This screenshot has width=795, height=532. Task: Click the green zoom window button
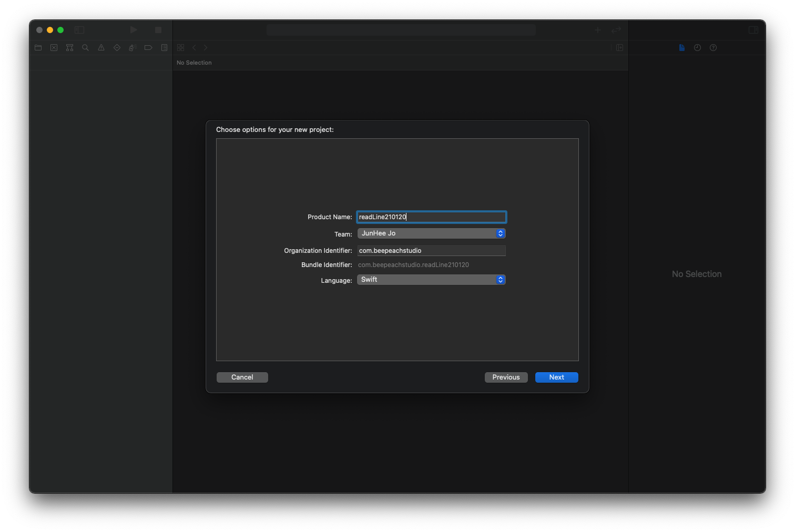coord(60,30)
